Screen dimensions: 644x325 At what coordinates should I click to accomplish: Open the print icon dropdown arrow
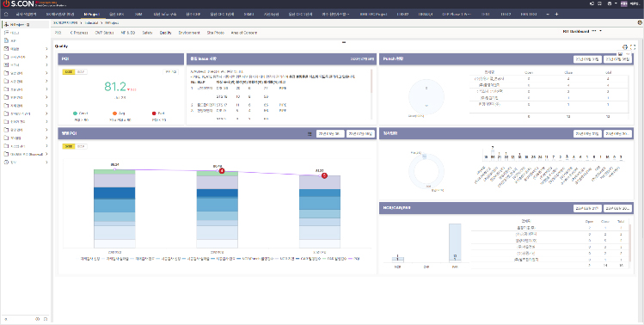pos(616,3)
